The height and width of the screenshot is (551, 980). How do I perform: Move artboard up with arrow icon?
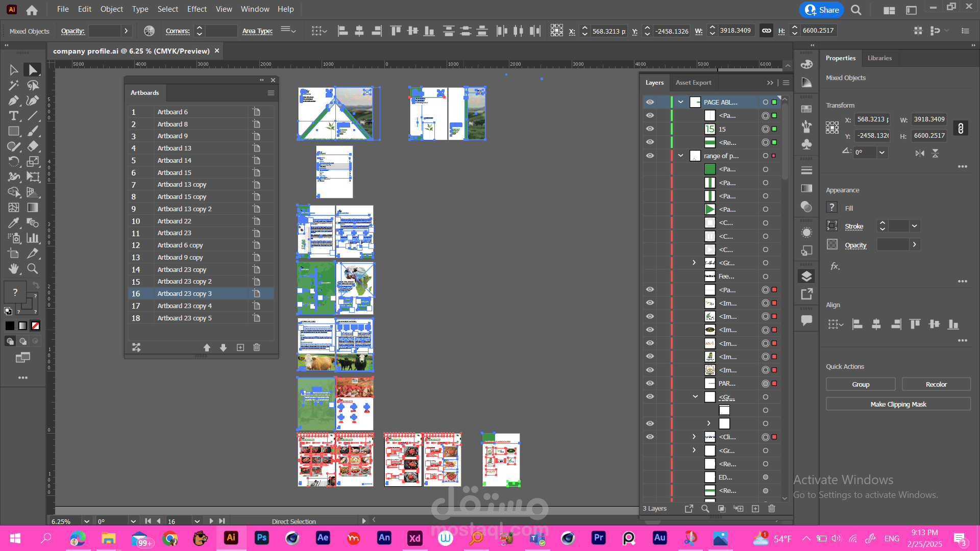click(207, 347)
